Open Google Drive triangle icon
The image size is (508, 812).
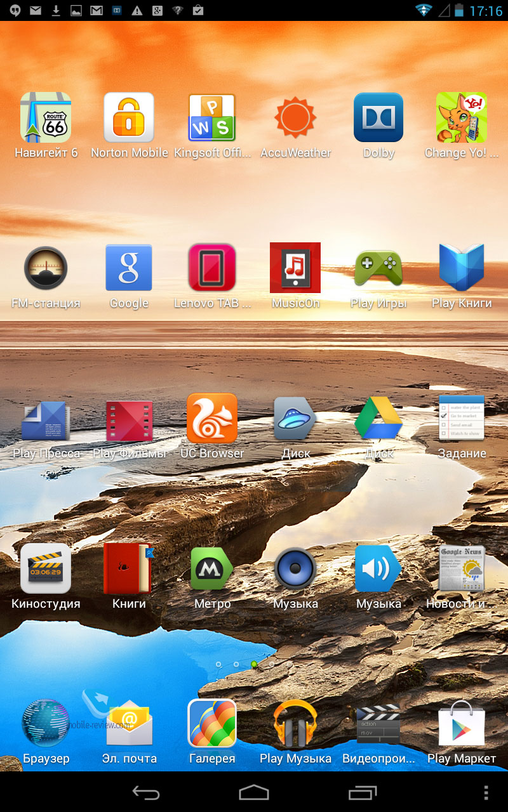tap(378, 419)
